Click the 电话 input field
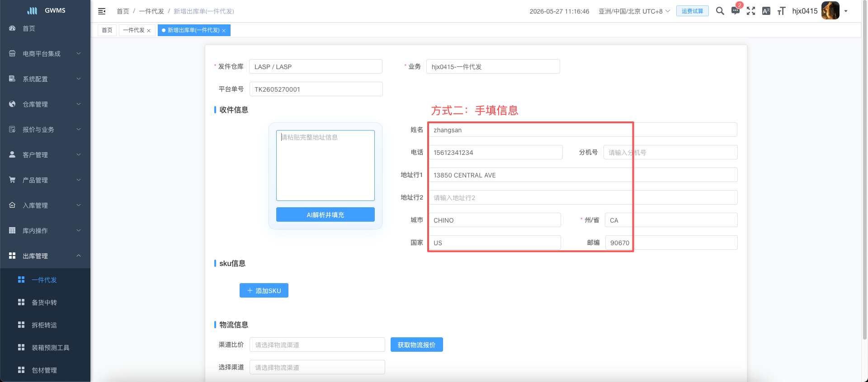Screen dimensions: 868x382 tap(495, 152)
